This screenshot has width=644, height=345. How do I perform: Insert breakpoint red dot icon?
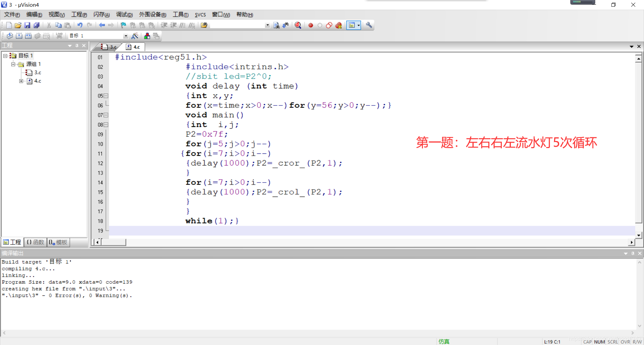click(311, 25)
